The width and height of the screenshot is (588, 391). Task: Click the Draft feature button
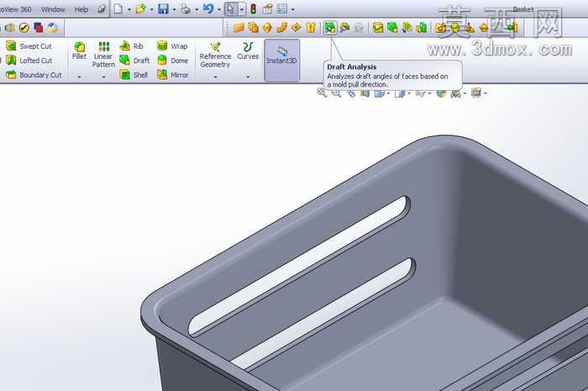point(134,61)
